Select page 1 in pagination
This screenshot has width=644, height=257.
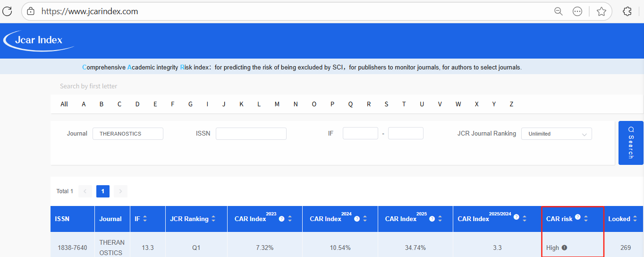coord(103,191)
